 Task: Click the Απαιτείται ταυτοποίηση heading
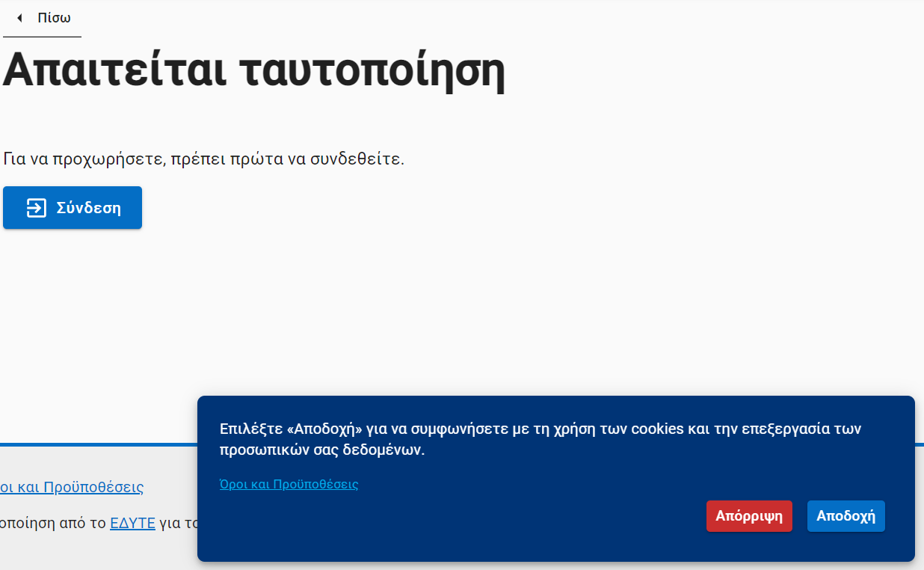[254, 70]
